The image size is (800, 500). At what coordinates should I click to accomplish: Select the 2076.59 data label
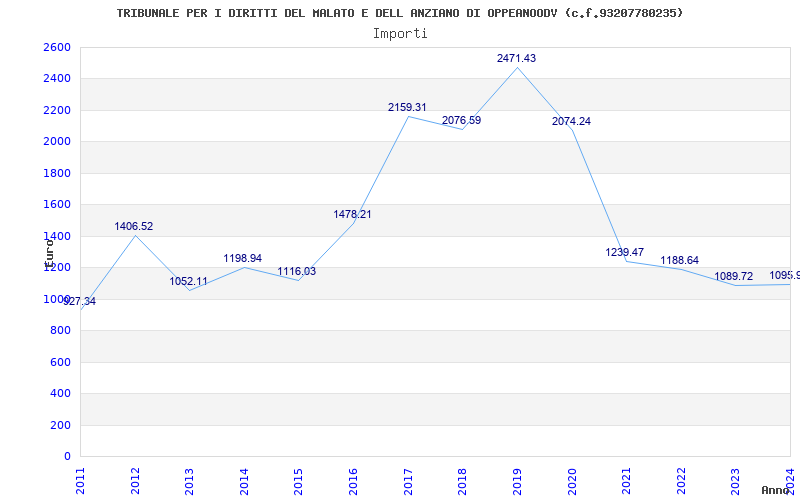[461, 120]
